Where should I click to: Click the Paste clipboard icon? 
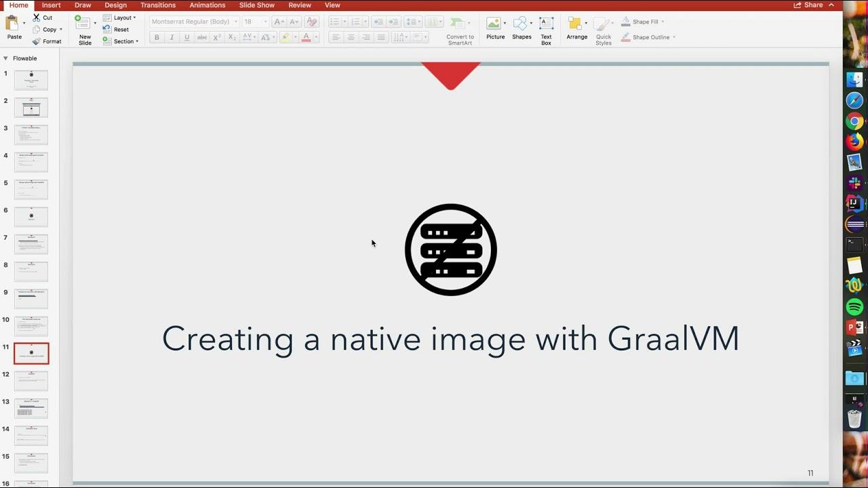12,24
